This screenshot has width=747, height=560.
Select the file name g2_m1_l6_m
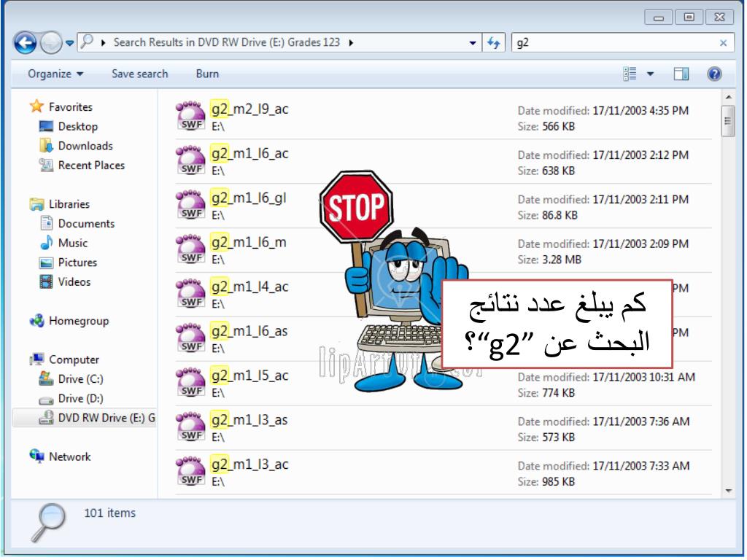(x=249, y=242)
